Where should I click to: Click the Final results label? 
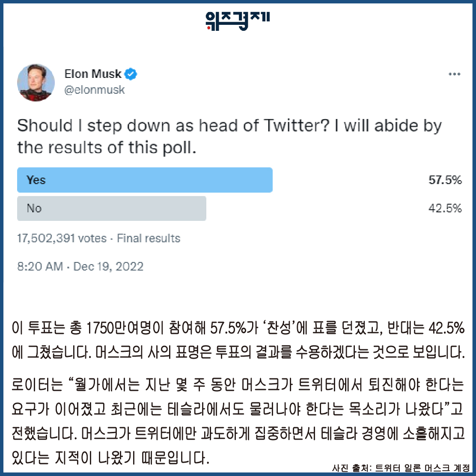coord(149,238)
